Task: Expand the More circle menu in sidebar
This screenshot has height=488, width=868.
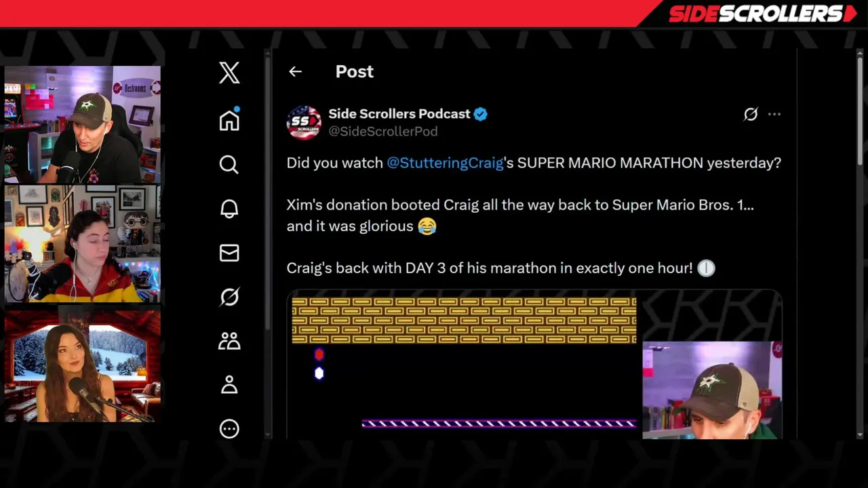Action: [x=229, y=428]
